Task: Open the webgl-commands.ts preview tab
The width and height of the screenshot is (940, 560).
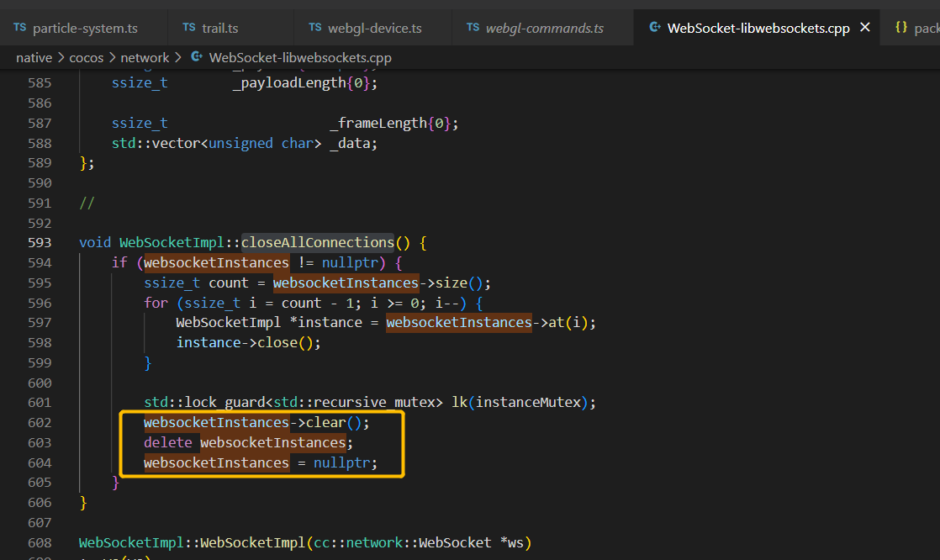Action: coord(542,29)
